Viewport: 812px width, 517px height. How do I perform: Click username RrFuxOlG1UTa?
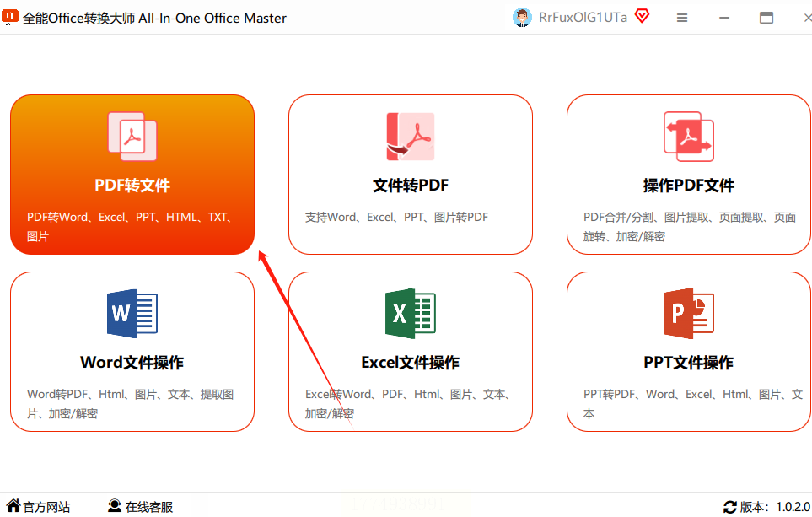tap(583, 18)
